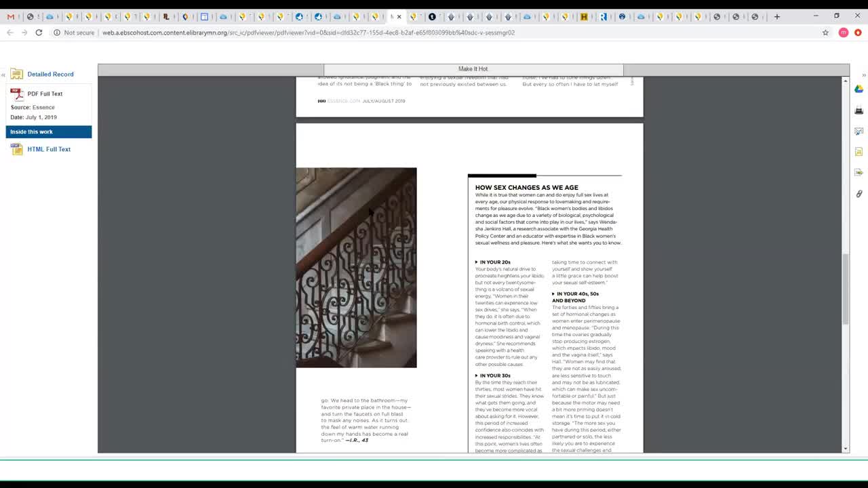Reload the page in browser

pyautogui.click(x=39, y=33)
